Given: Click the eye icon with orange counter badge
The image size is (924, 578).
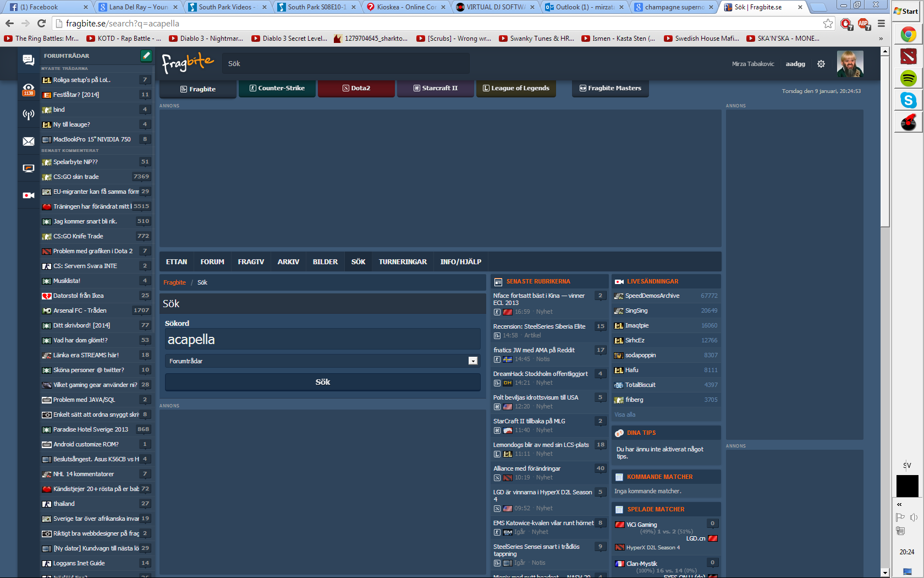Looking at the screenshot, I should coord(29,89).
